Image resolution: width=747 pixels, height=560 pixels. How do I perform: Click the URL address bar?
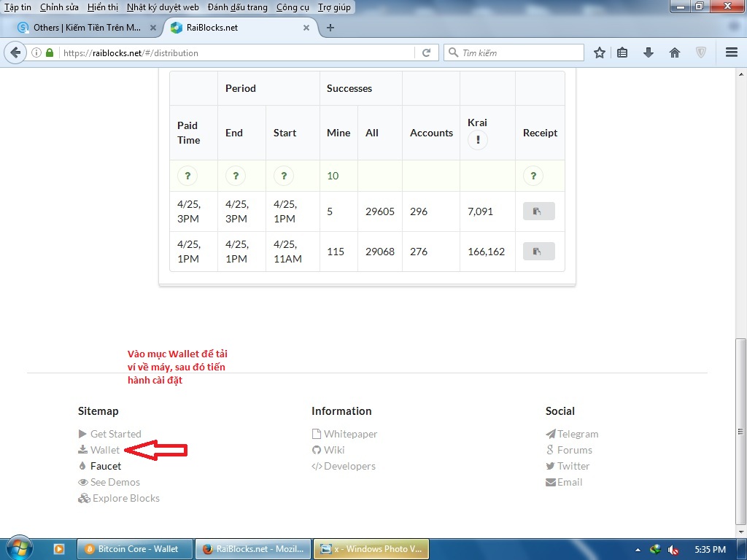tap(237, 52)
